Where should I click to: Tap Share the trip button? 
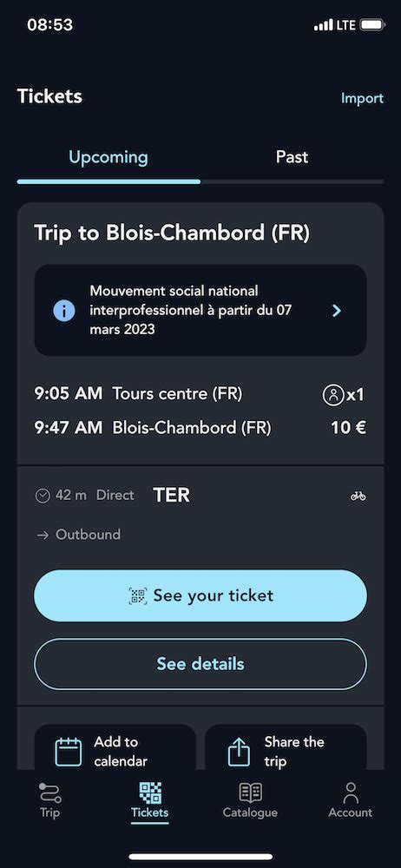coord(286,748)
